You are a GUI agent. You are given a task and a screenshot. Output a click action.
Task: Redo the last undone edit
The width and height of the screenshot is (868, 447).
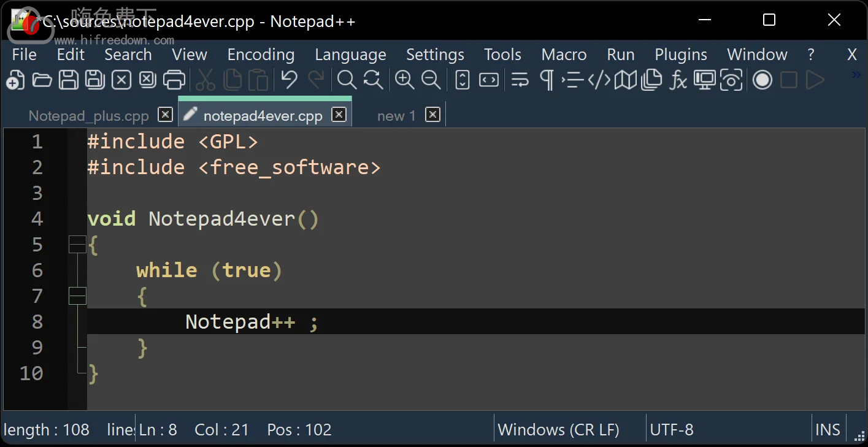[x=315, y=80]
